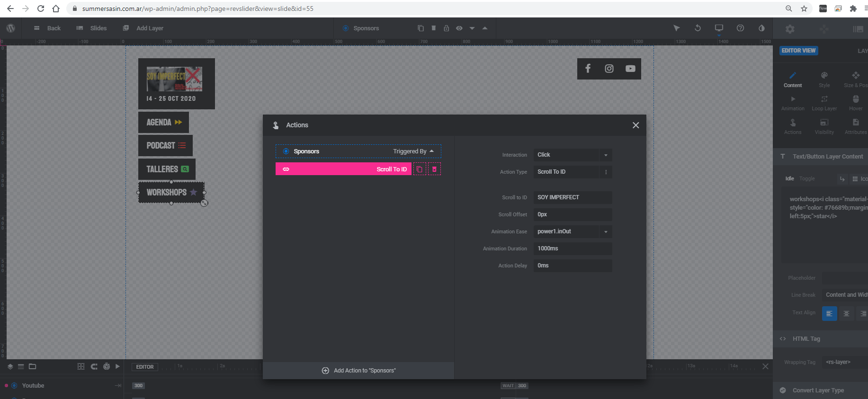Align layer text to the left

point(829,313)
